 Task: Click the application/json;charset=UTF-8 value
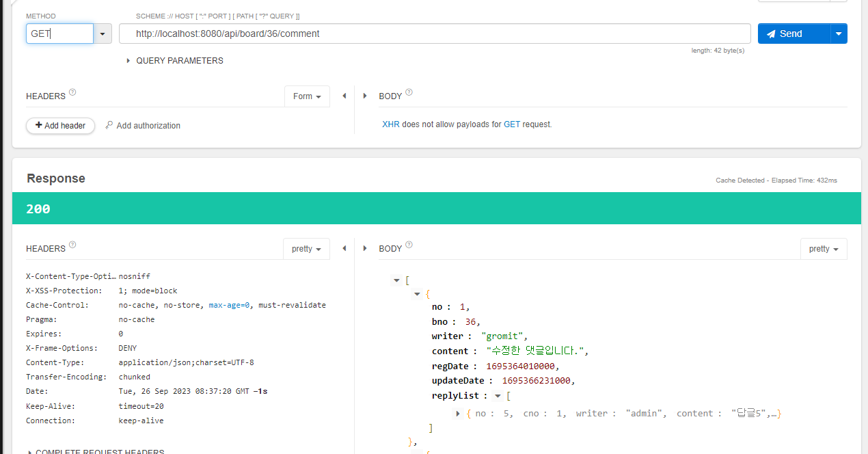(x=186, y=362)
